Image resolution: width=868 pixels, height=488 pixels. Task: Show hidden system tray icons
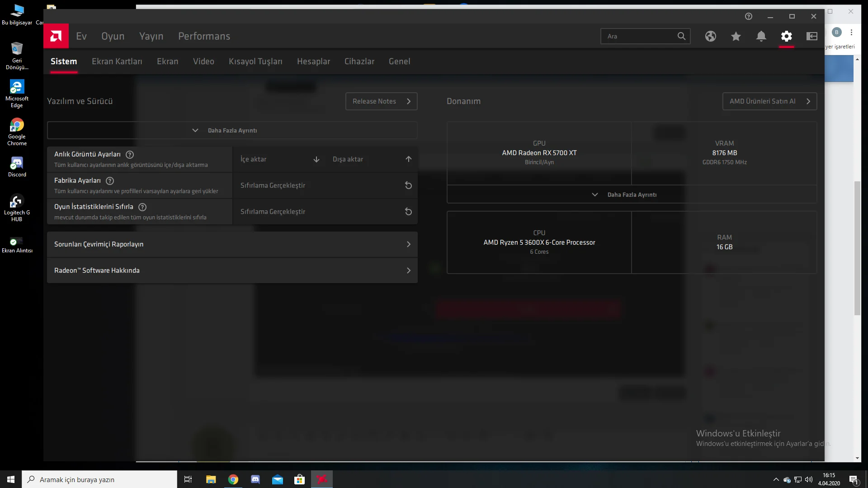coord(776,479)
